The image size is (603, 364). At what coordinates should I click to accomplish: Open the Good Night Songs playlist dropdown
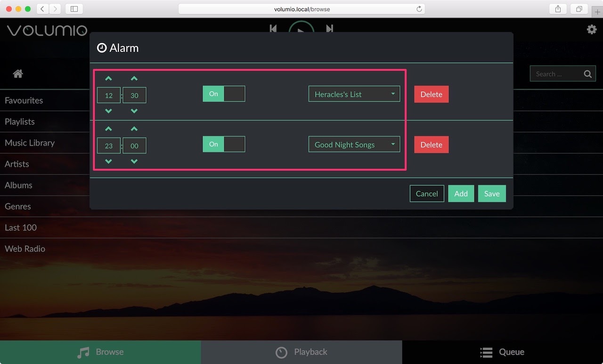354,144
